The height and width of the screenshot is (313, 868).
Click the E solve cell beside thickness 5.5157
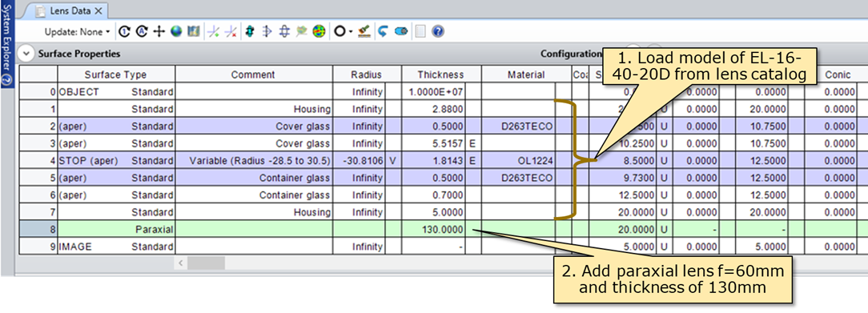tap(473, 143)
